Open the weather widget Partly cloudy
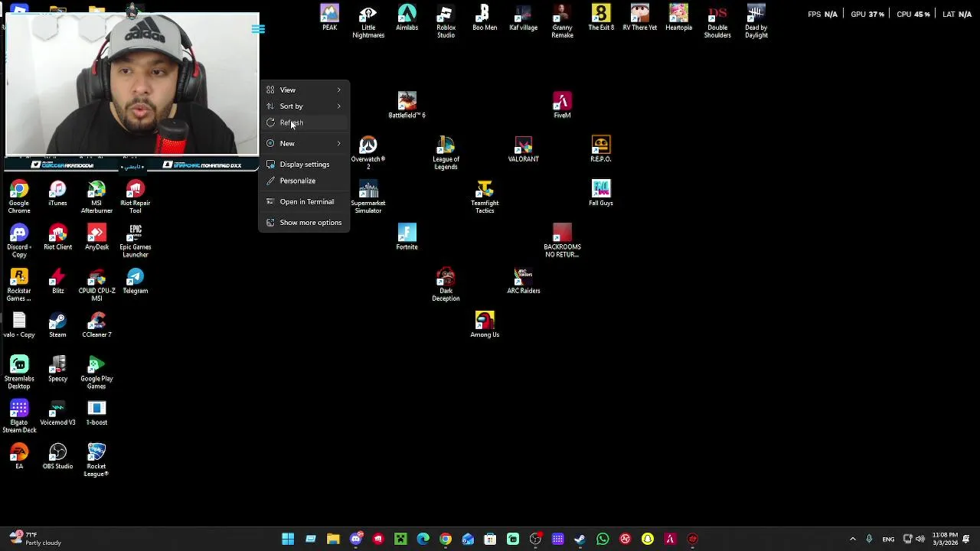This screenshot has width=980, height=551. pyautogui.click(x=34, y=539)
